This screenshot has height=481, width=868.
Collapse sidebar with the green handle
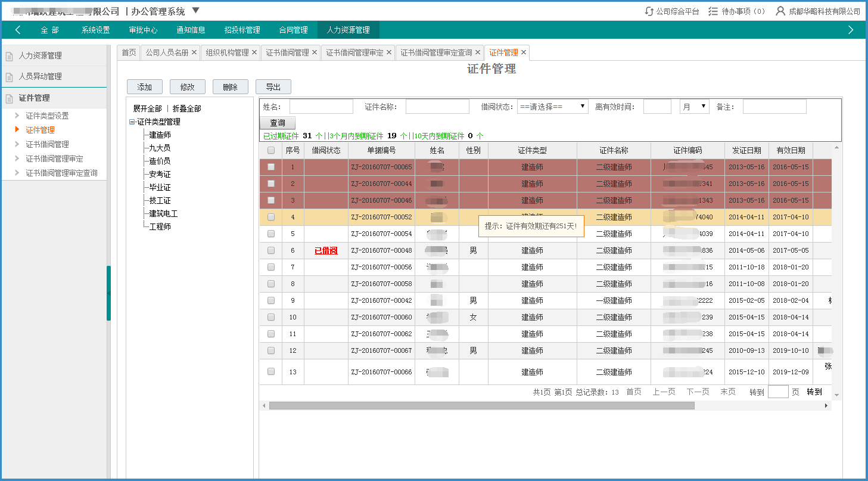pyautogui.click(x=108, y=293)
